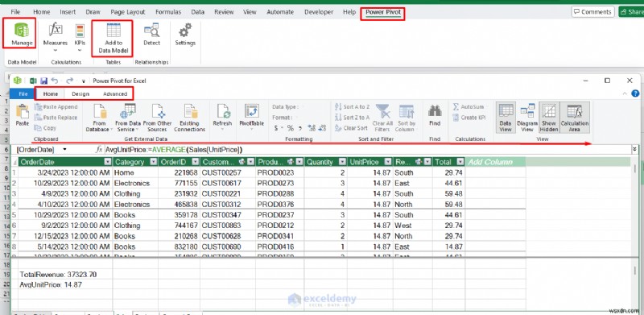Click the DAX formula input field
This screenshot has width=644, height=315.
point(367,150)
